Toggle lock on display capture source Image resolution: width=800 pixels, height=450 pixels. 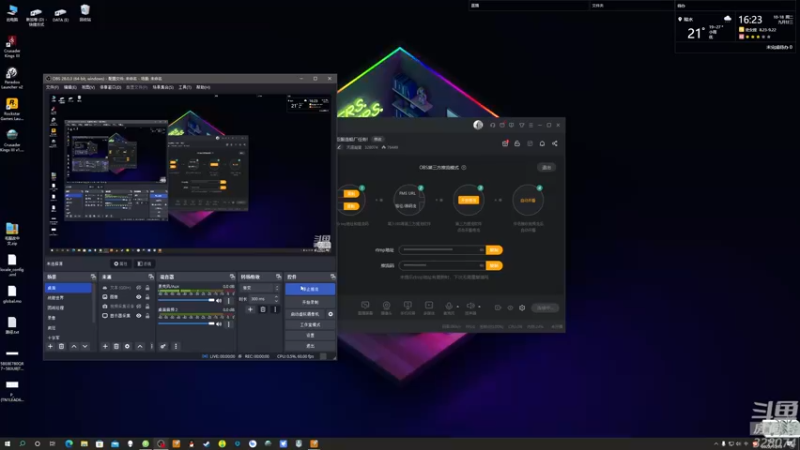[x=147, y=316]
